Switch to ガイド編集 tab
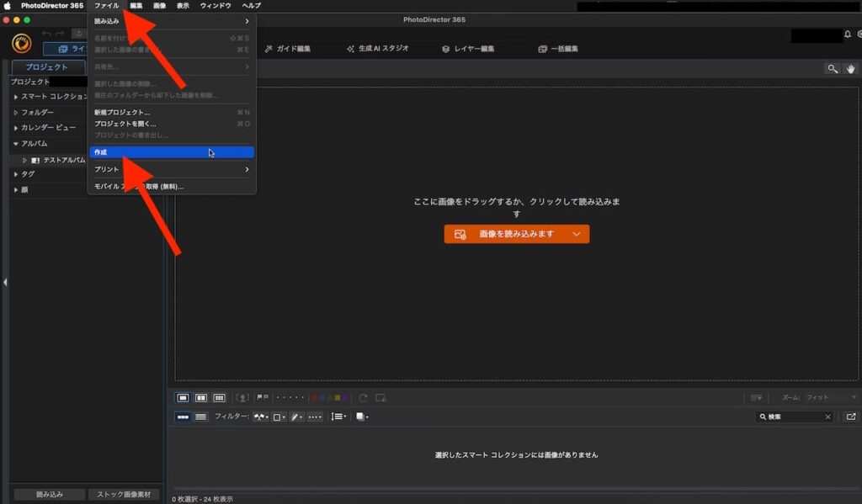 pyautogui.click(x=288, y=49)
